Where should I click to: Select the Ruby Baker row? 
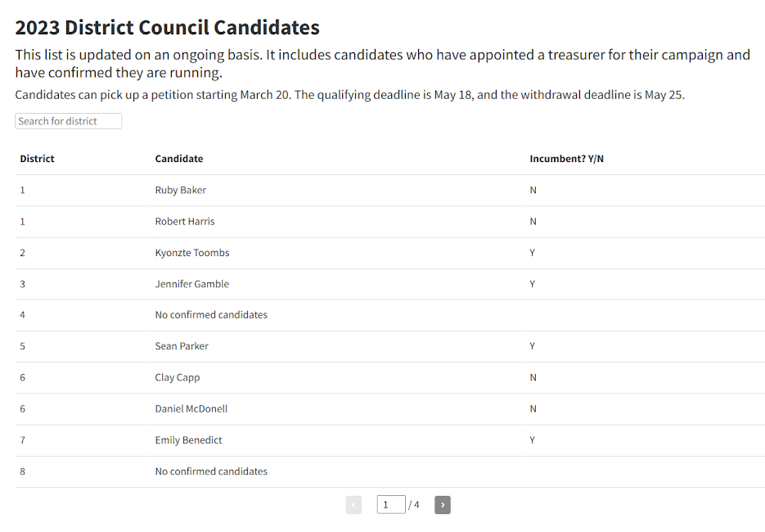point(181,190)
